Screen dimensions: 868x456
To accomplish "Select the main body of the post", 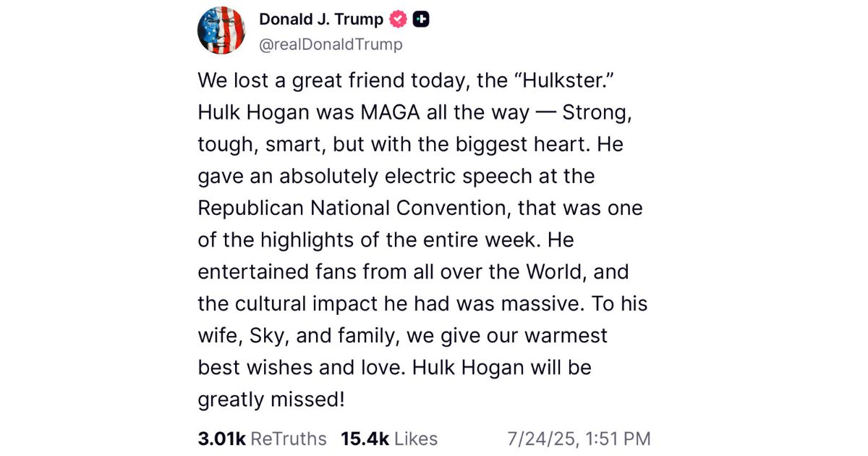I will [420, 239].
